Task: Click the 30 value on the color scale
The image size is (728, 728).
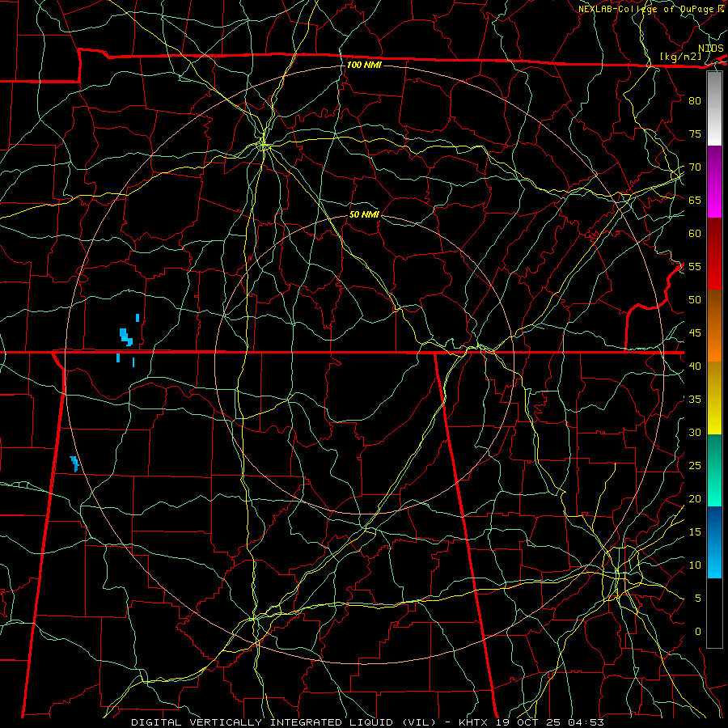Action: click(x=695, y=432)
